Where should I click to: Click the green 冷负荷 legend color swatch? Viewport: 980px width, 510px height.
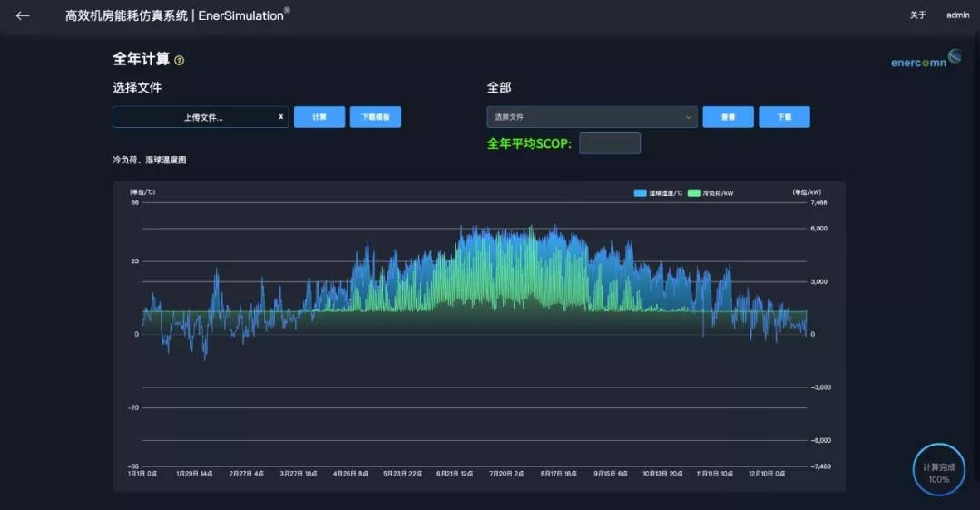pos(694,193)
